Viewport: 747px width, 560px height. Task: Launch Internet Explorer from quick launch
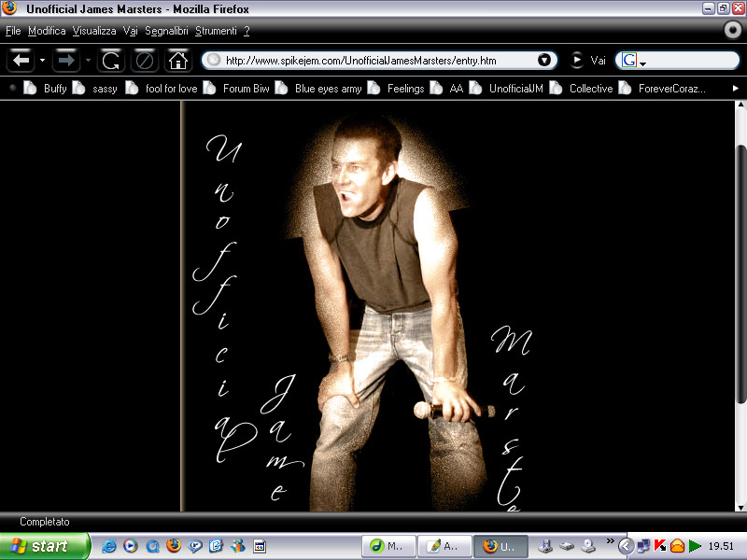coord(108,546)
